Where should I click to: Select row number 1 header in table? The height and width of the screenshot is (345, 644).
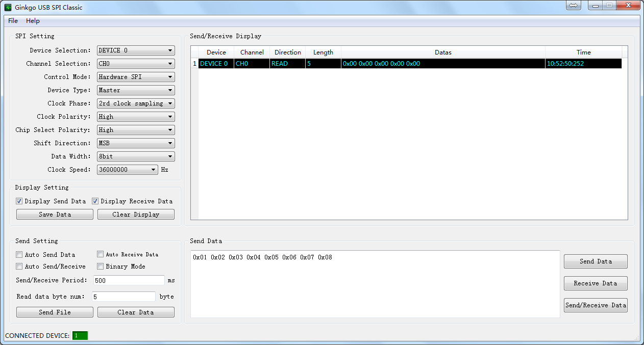tap(194, 64)
